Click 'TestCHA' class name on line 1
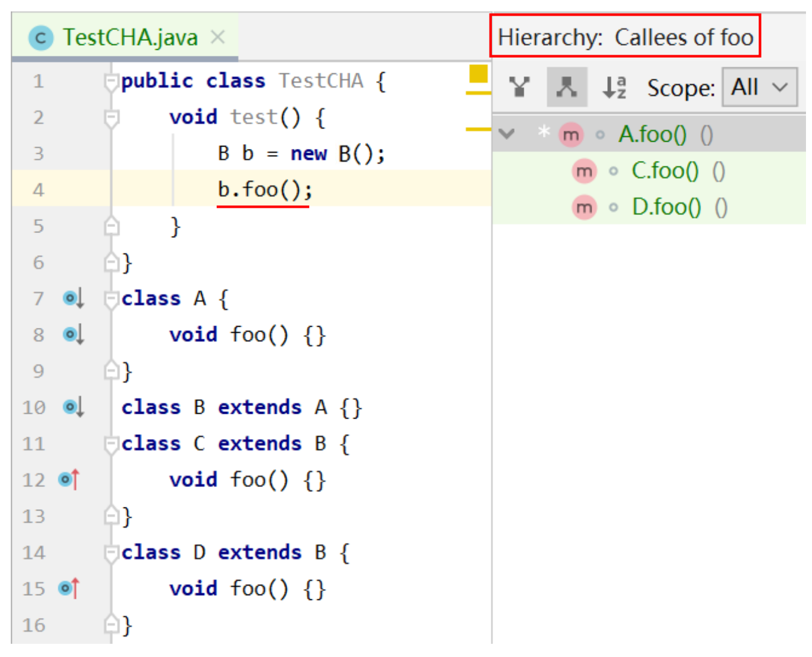812x657 pixels. point(321,81)
